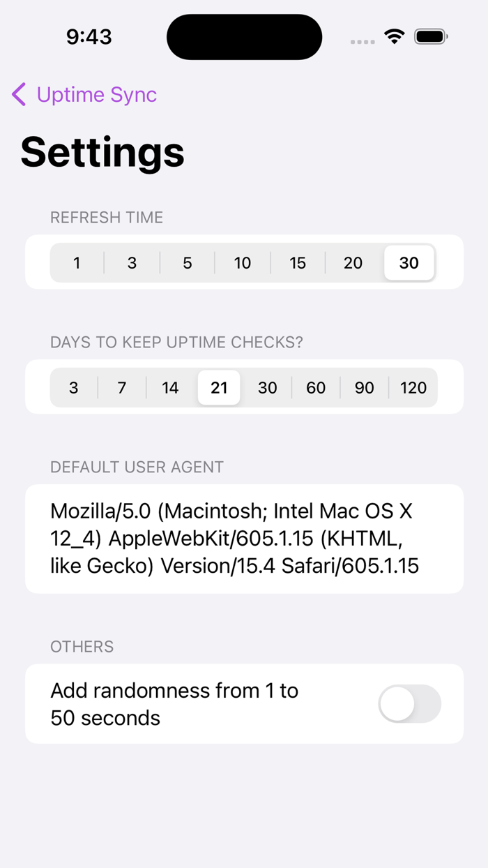This screenshot has width=488, height=868.
Task: Set uptime checks retention to 14 days
Action: [x=170, y=388]
